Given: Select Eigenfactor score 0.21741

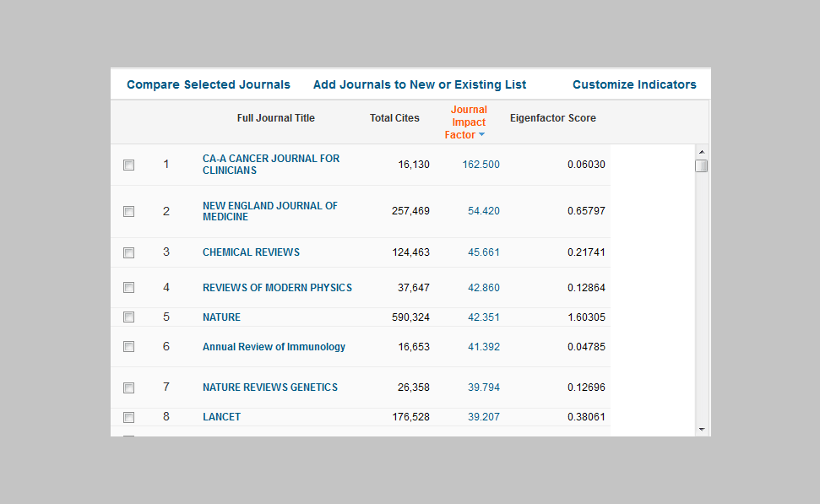Looking at the screenshot, I should 586,252.
